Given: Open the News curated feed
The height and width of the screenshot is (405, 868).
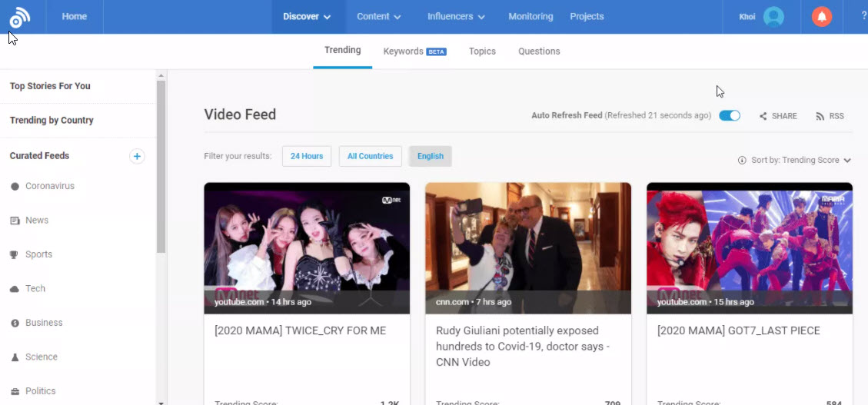Looking at the screenshot, I should point(37,221).
